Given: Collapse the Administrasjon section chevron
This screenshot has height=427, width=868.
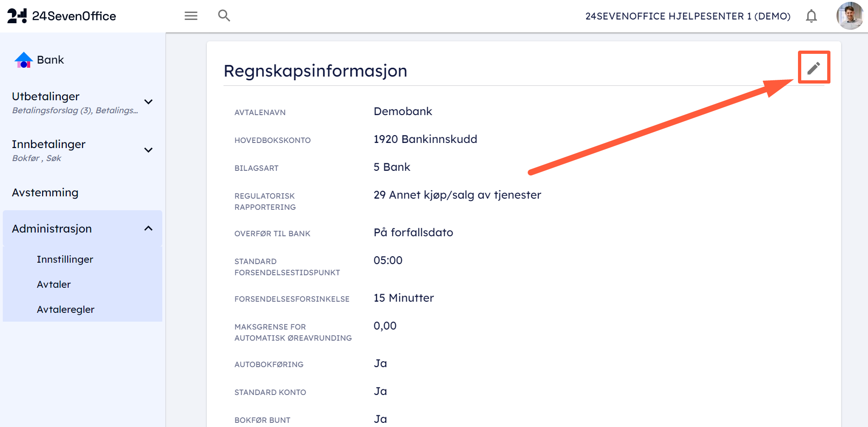Looking at the screenshot, I should tap(148, 228).
